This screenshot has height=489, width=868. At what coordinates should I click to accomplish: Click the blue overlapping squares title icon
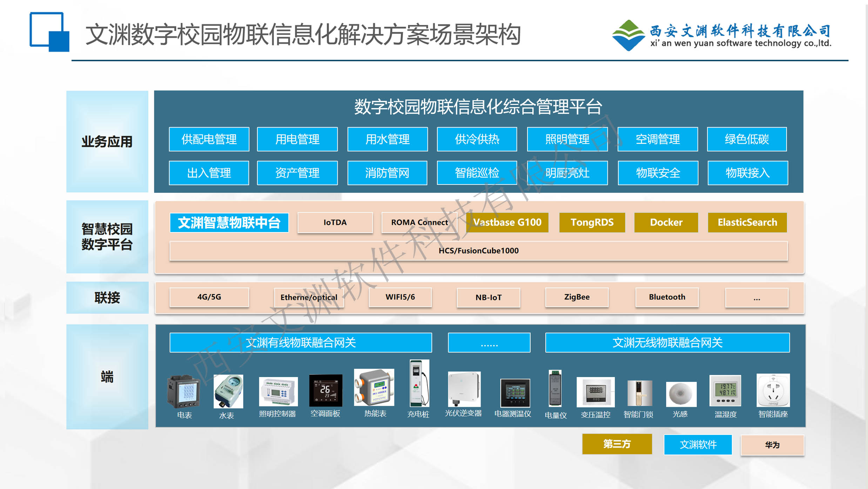49,32
